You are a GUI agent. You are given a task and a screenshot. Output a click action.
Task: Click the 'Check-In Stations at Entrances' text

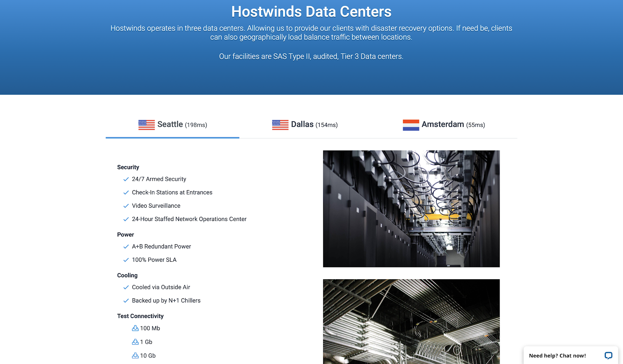pos(172,192)
